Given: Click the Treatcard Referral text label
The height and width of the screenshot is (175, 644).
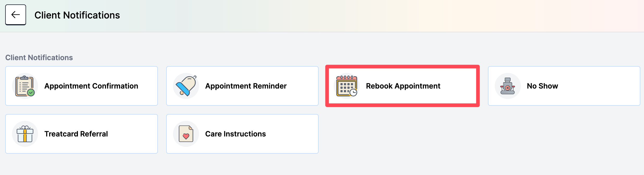Looking at the screenshot, I should click(x=76, y=134).
